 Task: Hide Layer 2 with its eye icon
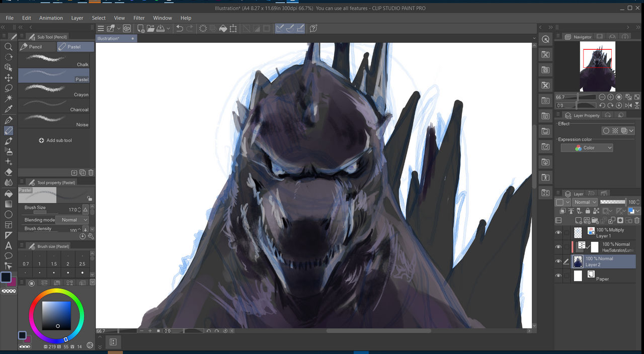[558, 261]
